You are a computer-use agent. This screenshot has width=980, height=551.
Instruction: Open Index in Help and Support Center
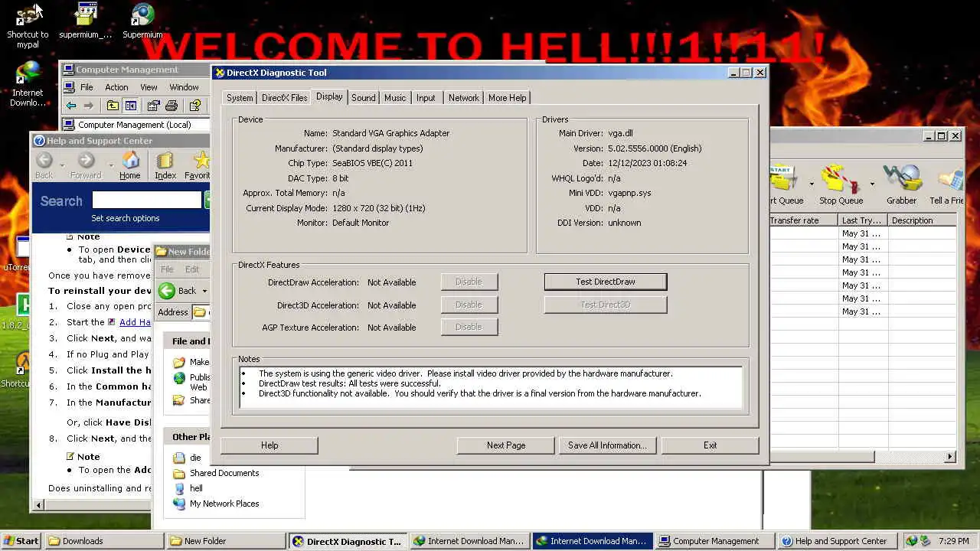point(165,165)
